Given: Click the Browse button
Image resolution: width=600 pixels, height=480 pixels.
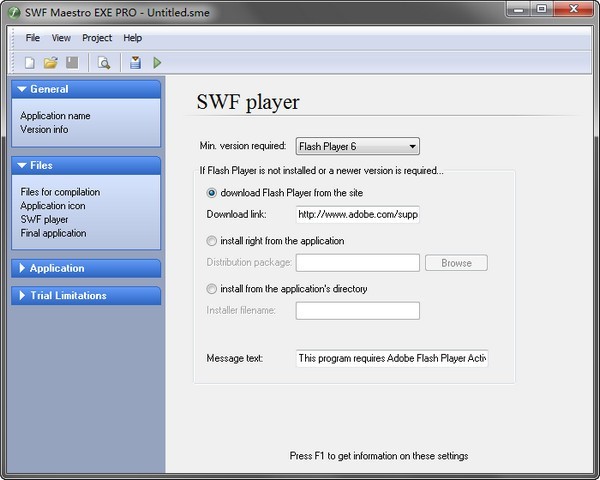Looking at the screenshot, I should click(x=456, y=263).
